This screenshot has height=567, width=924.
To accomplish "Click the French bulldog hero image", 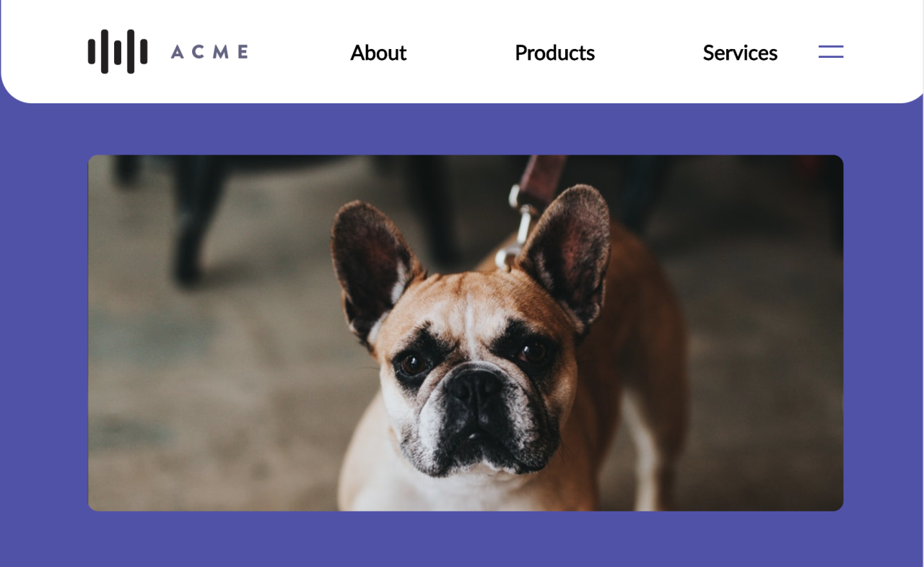I will click(x=466, y=333).
